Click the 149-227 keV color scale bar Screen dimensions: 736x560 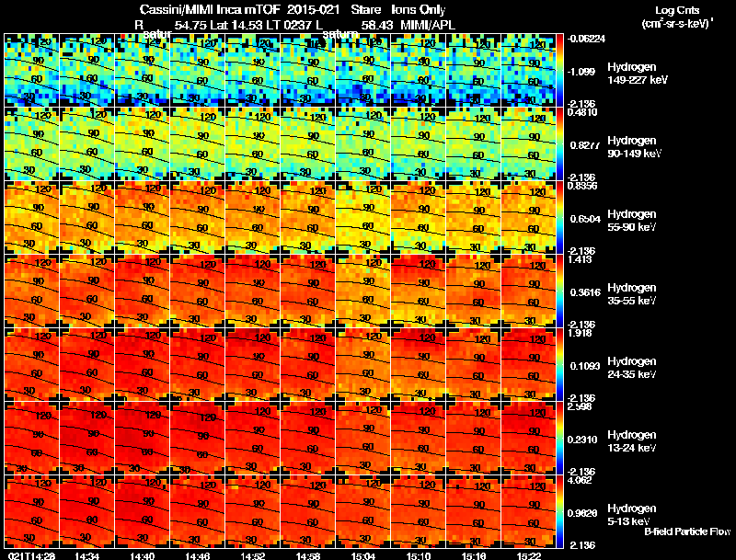[559, 71]
